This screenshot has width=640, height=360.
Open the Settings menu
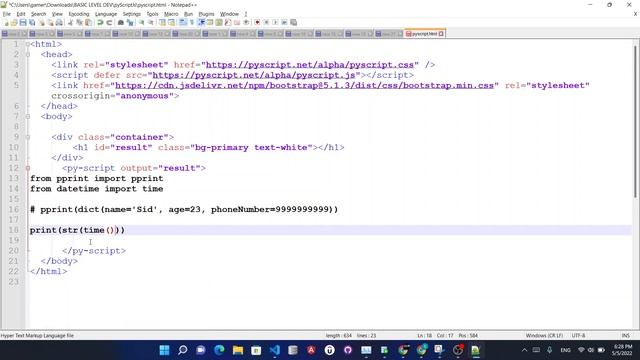click(x=131, y=14)
